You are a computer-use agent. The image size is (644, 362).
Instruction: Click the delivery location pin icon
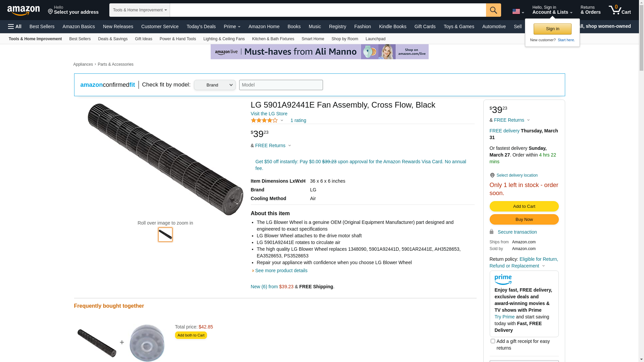point(492,175)
